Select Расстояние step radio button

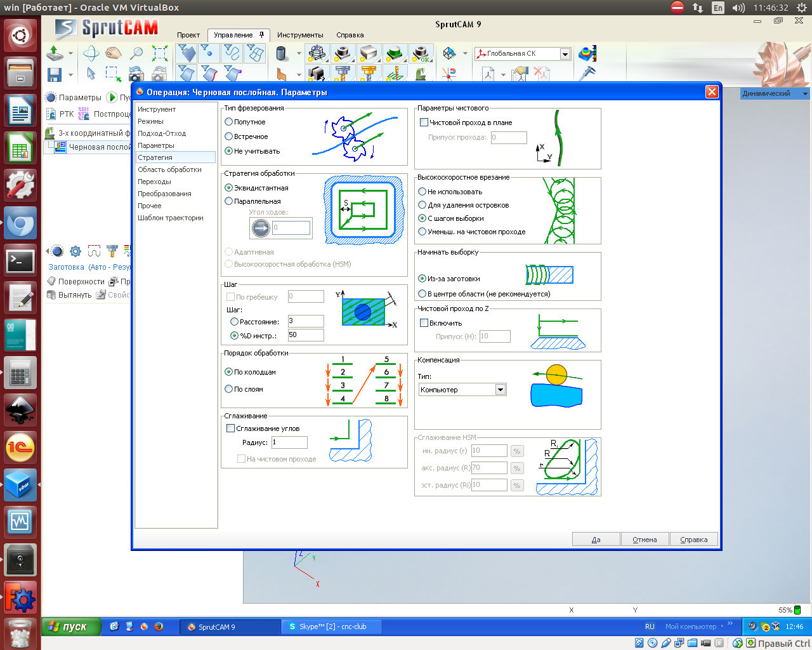[x=234, y=322]
